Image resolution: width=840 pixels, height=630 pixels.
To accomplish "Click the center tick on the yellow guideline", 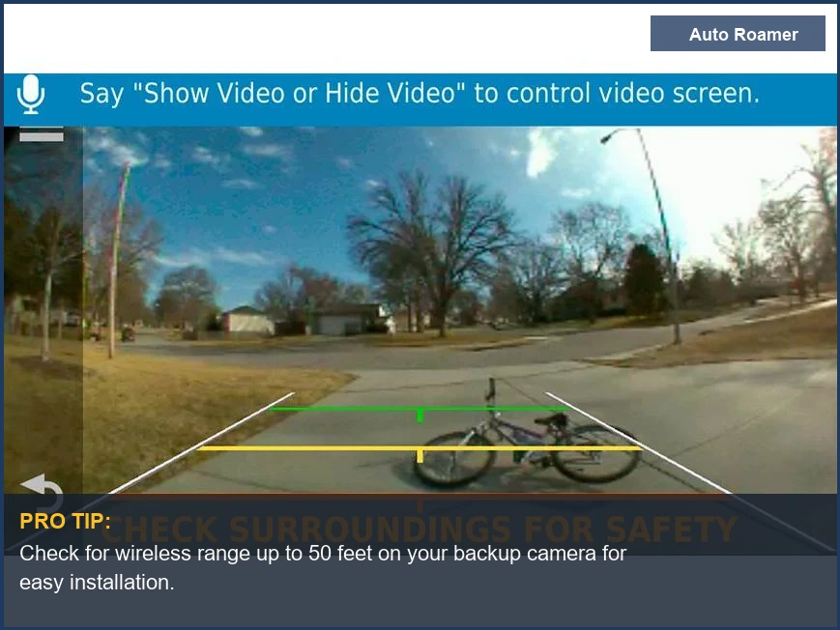I will tap(420, 455).
